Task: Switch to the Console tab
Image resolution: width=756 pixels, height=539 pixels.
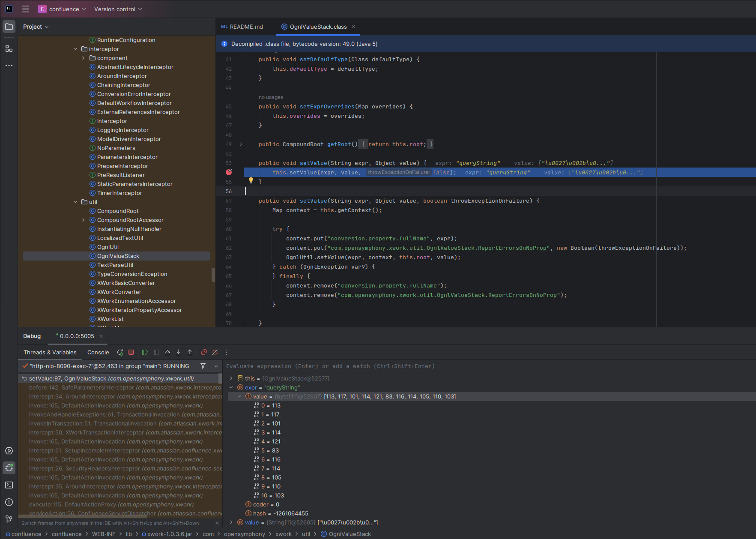Action: pos(98,352)
